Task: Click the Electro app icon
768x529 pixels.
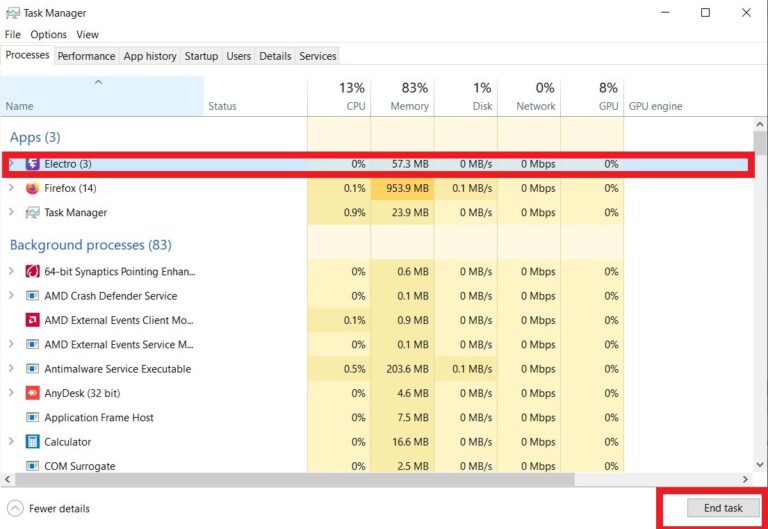Action: click(x=32, y=164)
